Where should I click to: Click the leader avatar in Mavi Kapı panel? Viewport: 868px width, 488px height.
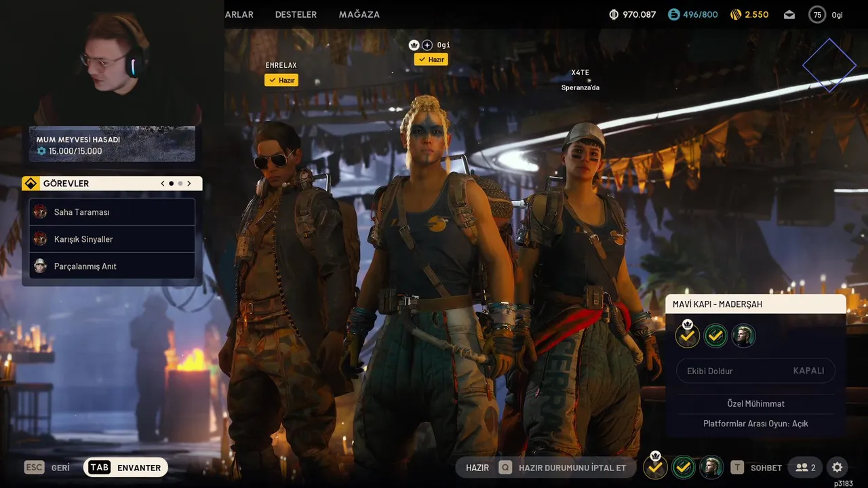688,335
